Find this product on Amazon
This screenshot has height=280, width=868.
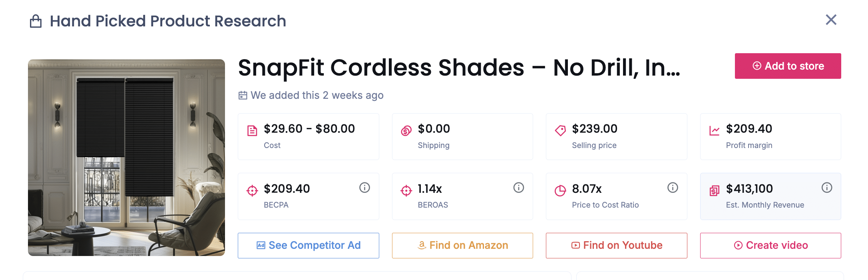[462, 245]
